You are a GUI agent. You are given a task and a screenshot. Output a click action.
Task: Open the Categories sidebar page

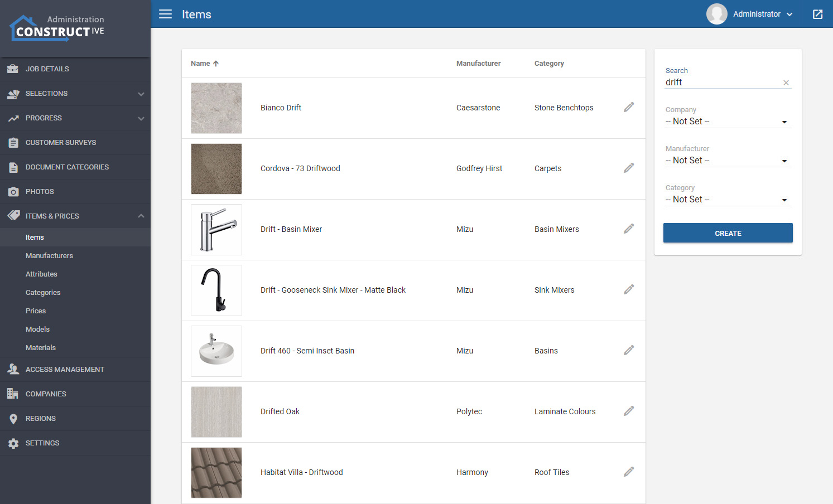pyautogui.click(x=43, y=293)
